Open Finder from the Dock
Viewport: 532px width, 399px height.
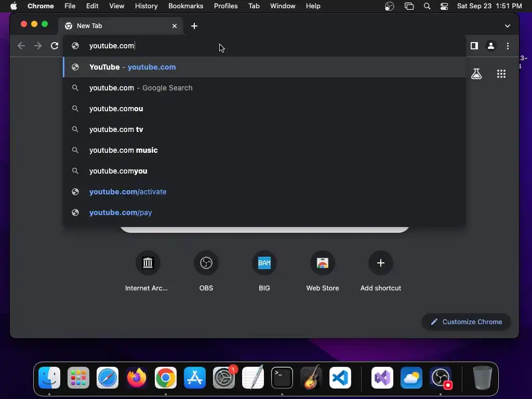[49, 378]
